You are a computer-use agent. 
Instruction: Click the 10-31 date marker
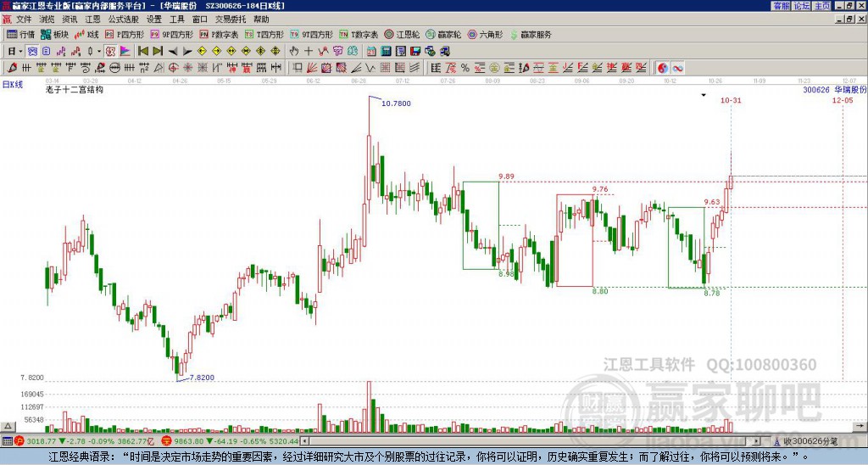[731, 100]
